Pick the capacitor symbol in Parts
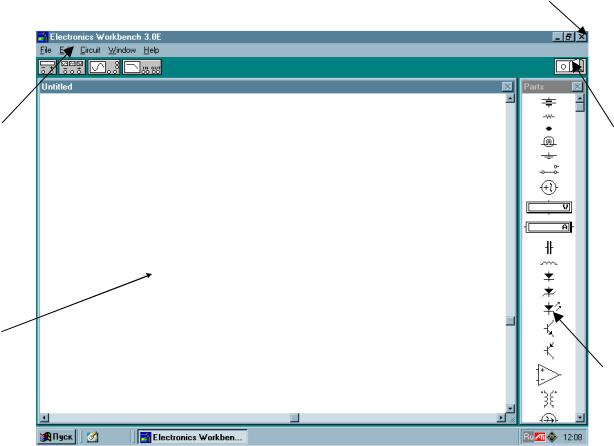 (x=549, y=247)
